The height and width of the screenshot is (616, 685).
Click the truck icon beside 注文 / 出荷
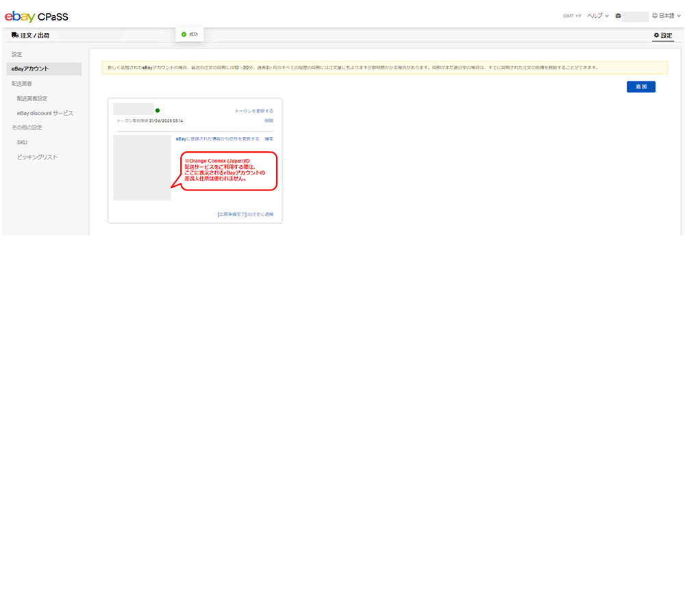tap(15, 35)
